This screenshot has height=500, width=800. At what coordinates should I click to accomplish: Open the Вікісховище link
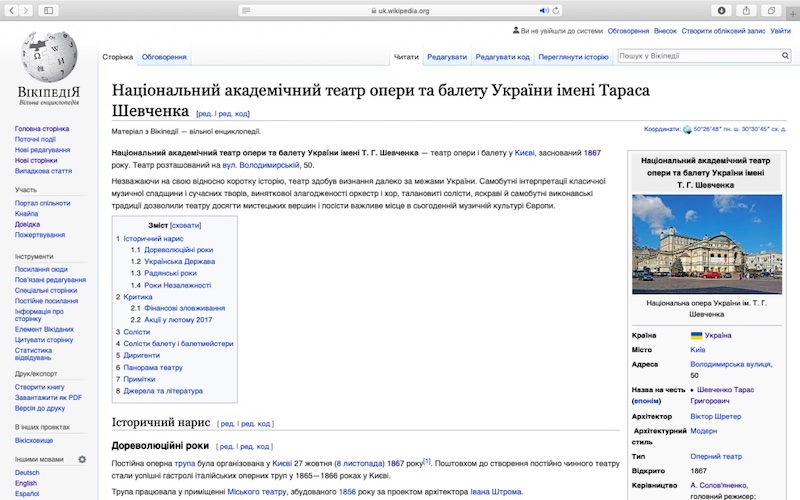[34, 440]
